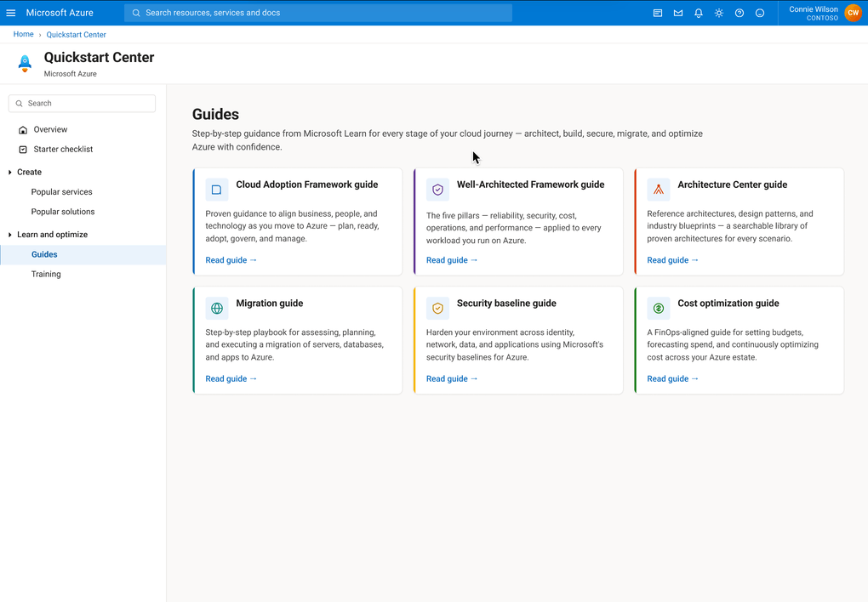Screen dimensions: 868x602
Task: Click the Create section label
Action: click(x=29, y=172)
